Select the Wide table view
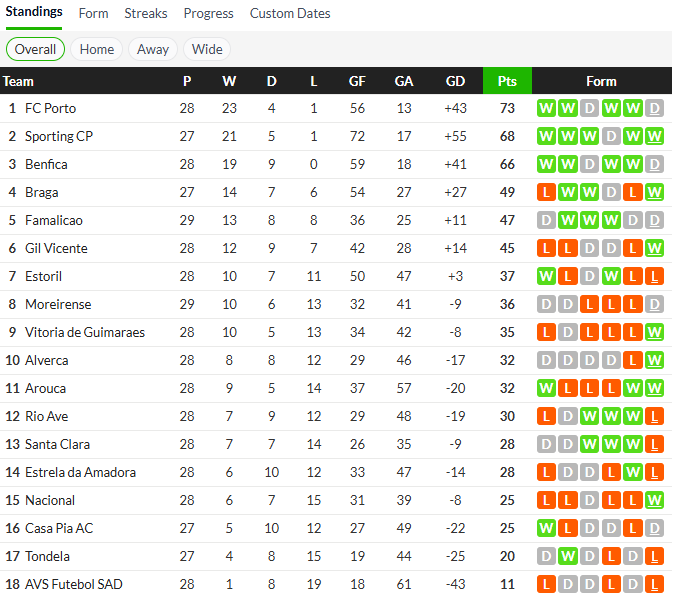This screenshot has width=673, height=609. [x=207, y=49]
